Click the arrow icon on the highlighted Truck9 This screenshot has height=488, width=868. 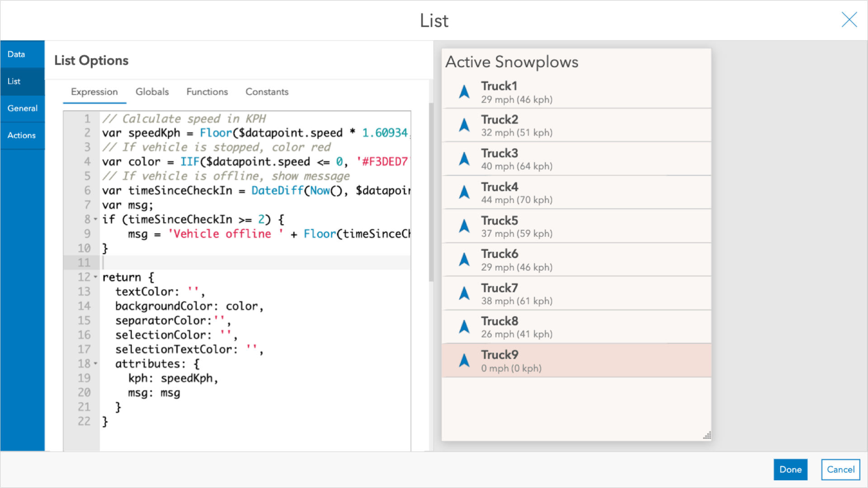click(464, 360)
